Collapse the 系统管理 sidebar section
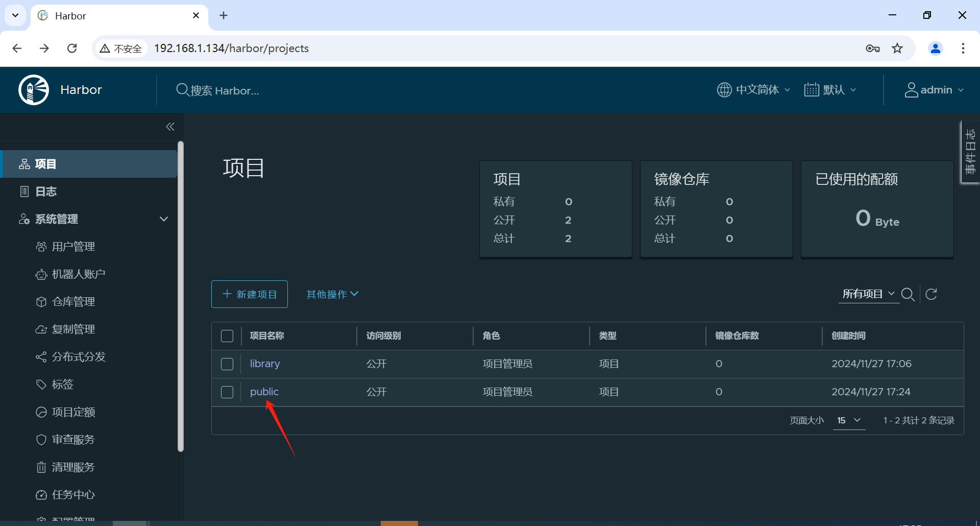This screenshot has width=980, height=526. [164, 219]
